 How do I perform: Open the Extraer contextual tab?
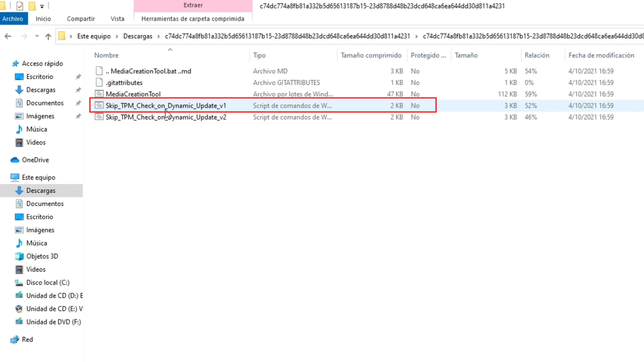[x=193, y=5]
